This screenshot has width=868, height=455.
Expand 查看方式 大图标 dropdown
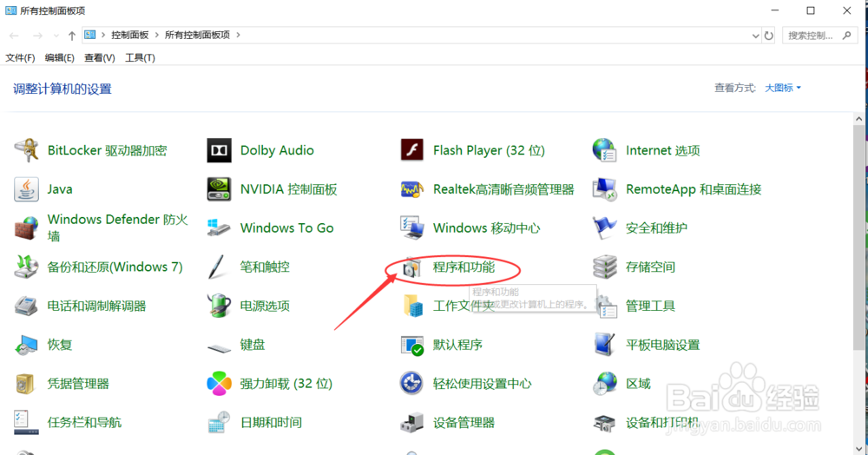(783, 88)
